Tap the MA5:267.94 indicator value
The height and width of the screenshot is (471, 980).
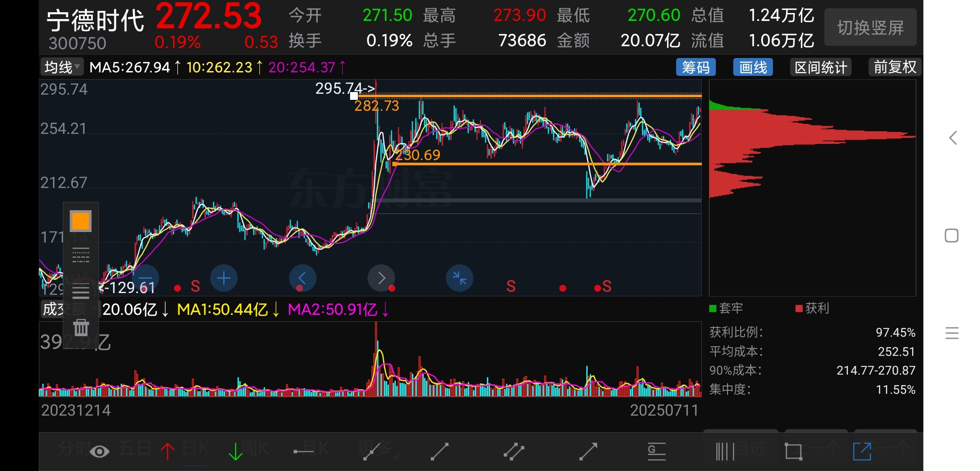130,67
